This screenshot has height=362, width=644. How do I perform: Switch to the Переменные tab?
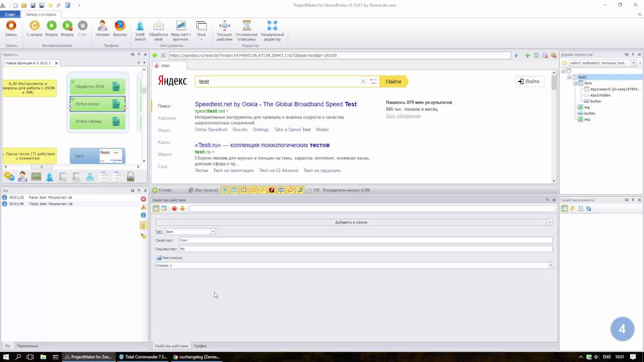tap(27, 346)
